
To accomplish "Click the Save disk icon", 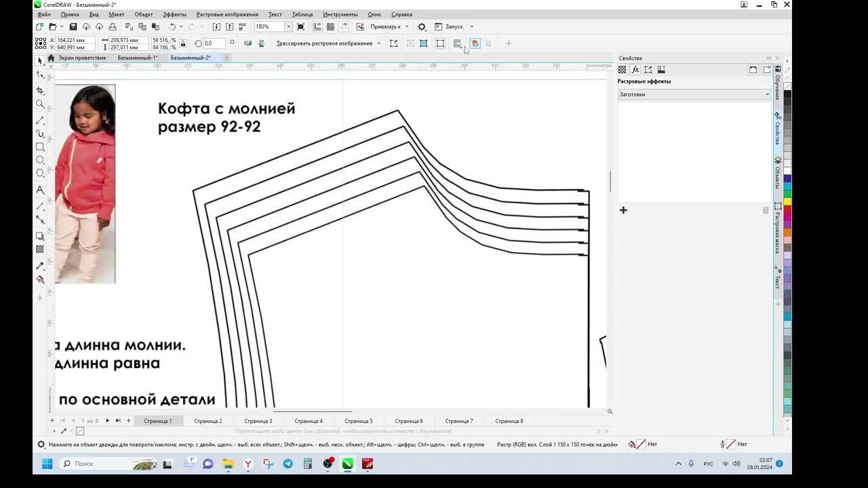I will [73, 26].
